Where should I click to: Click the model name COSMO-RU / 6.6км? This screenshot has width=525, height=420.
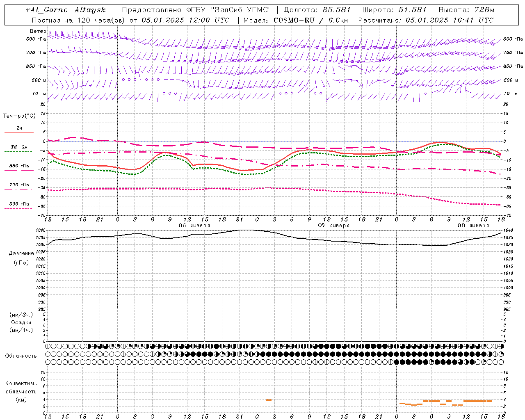310,20
